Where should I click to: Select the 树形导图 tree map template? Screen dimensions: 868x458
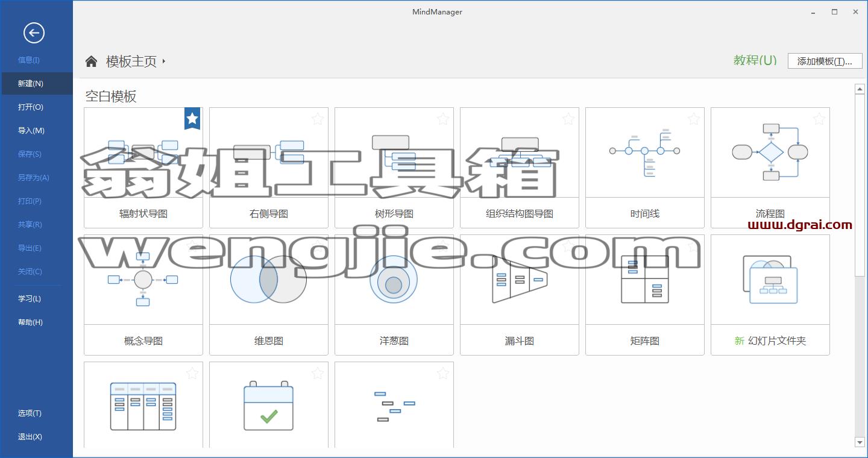394,168
